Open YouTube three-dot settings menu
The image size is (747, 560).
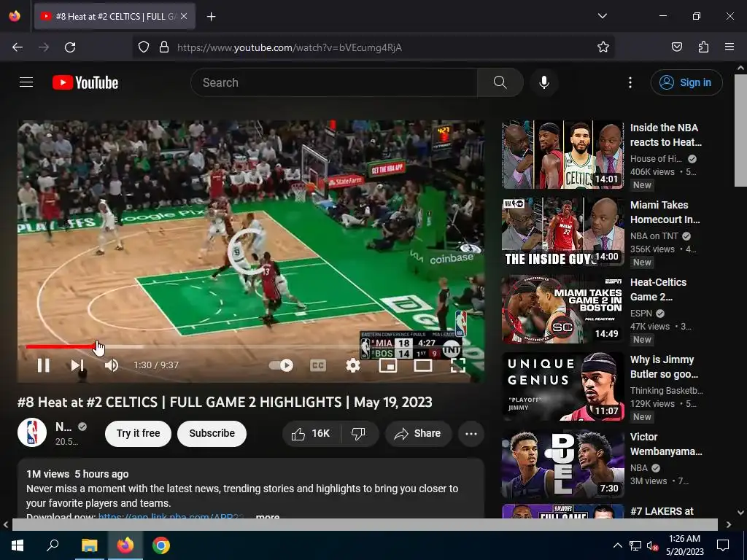[630, 82]
